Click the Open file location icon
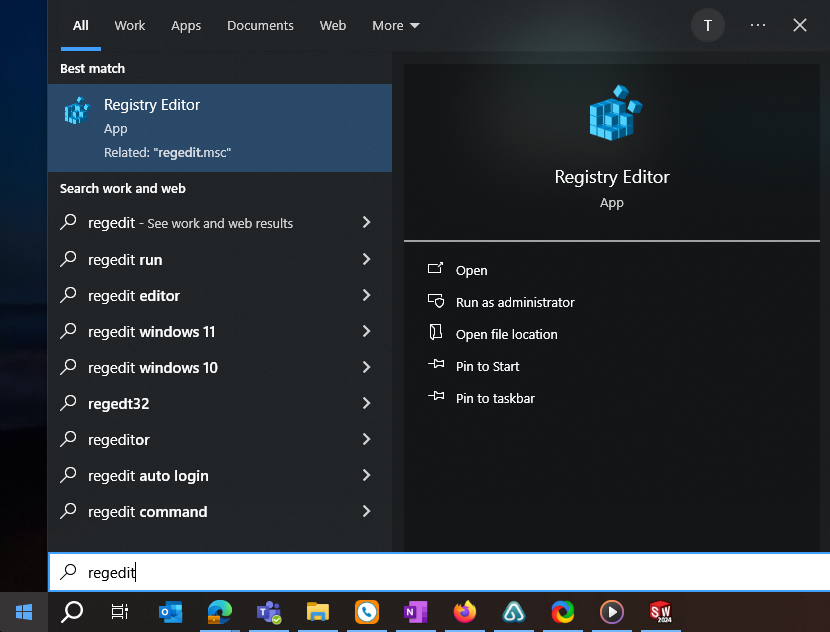Viewport: 830px width, 632px height. (435, 332)
